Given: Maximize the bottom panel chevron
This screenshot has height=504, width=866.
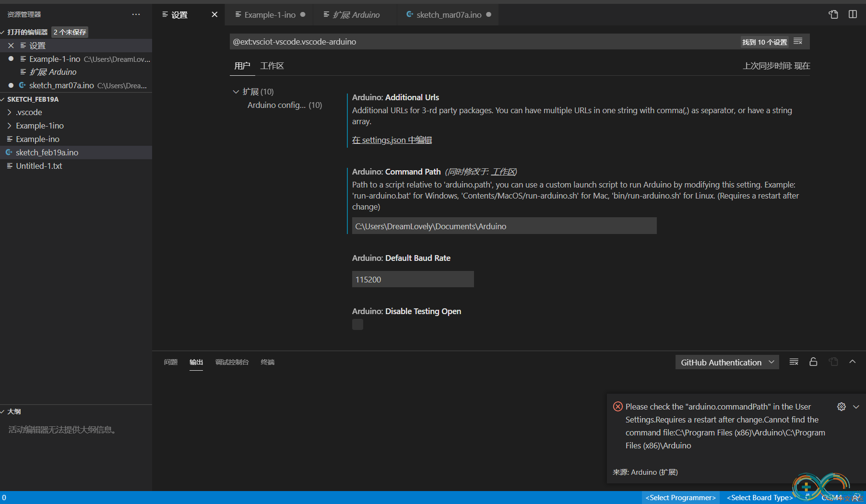Looking at the screenshot, I should [x=853, y=362].
